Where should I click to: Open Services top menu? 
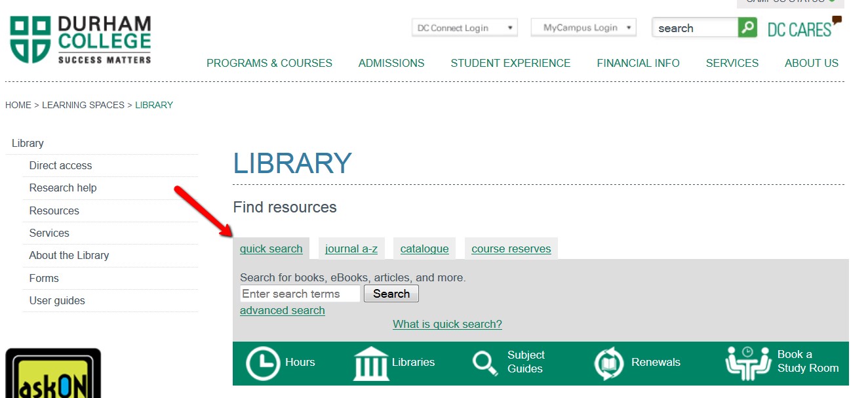732,63
